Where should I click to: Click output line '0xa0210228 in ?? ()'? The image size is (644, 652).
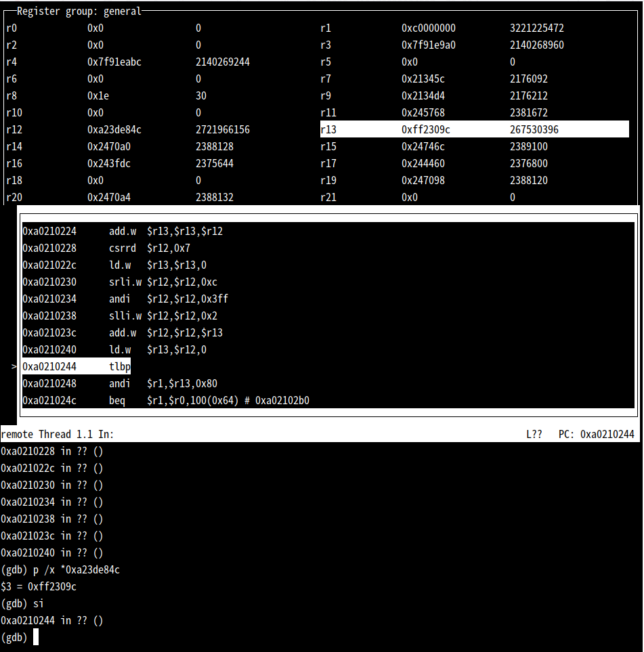coord(51,451)
